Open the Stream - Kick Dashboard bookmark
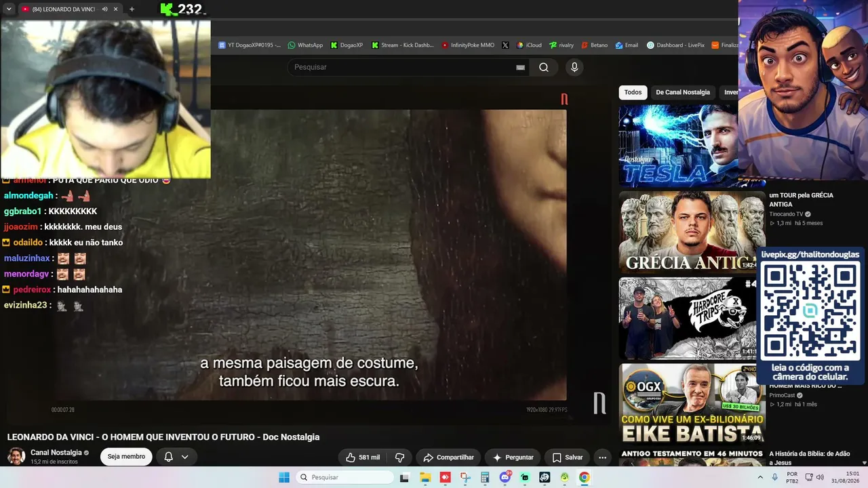Image resolution: width=868 pixels, height=488 pixels. pos(403,45)
